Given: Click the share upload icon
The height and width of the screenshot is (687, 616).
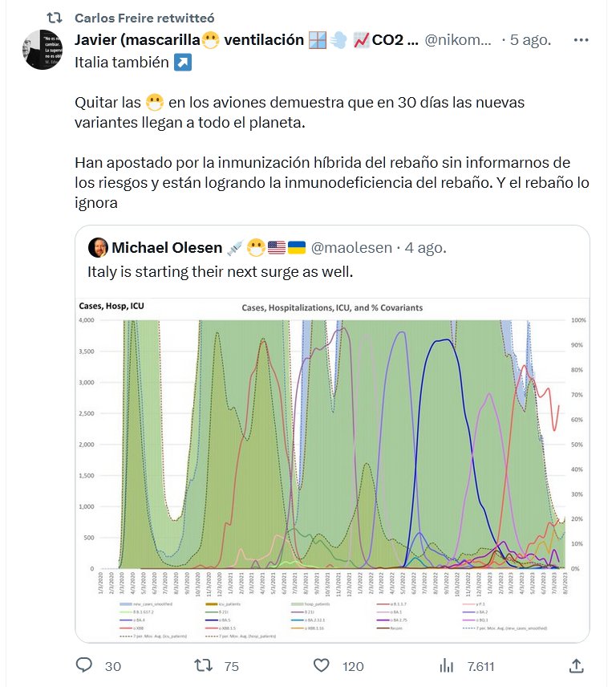Looking at the screenshot, I should point(576,665).
